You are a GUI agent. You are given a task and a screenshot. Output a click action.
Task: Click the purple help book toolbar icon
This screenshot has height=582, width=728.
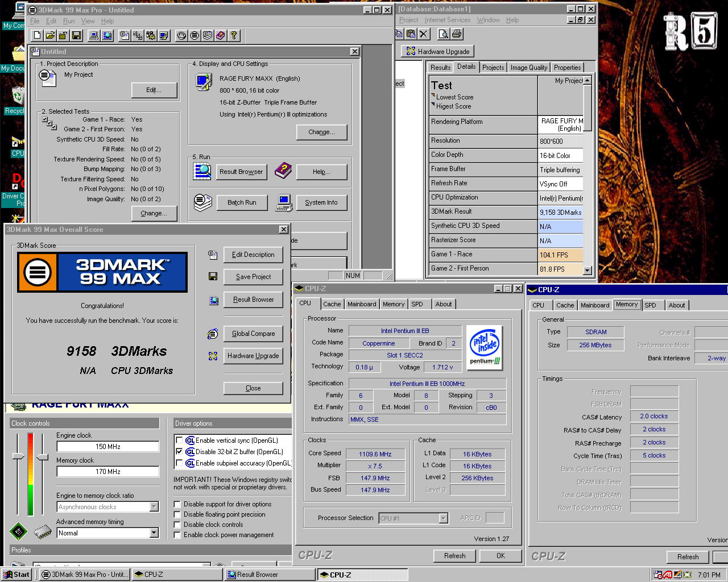point(221,35)
